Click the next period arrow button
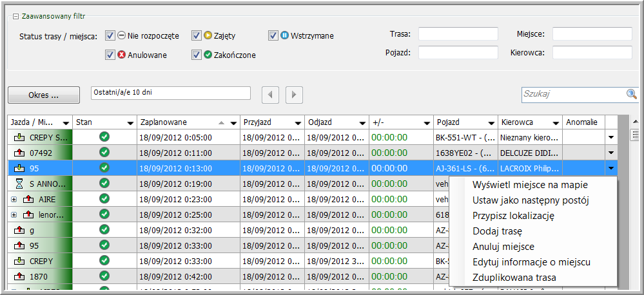This screenshot has width=644, height=295. 294,95
